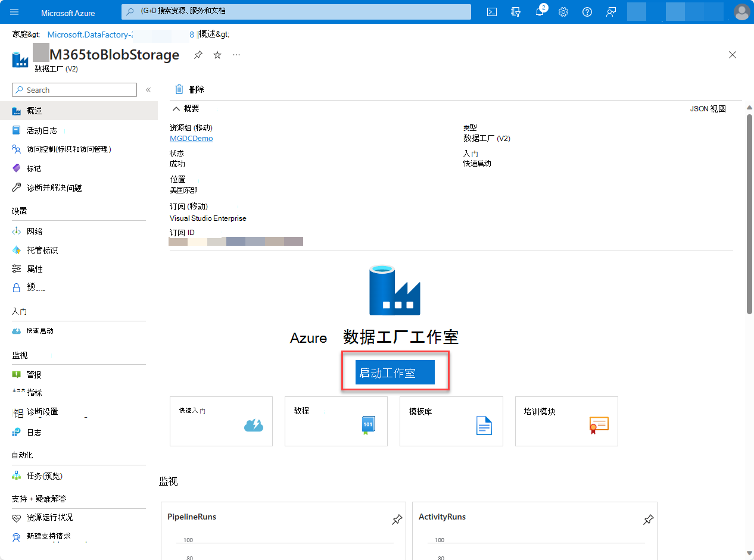Open the 培训模块 card
The image size is (754, 560).
coord(566,421)
